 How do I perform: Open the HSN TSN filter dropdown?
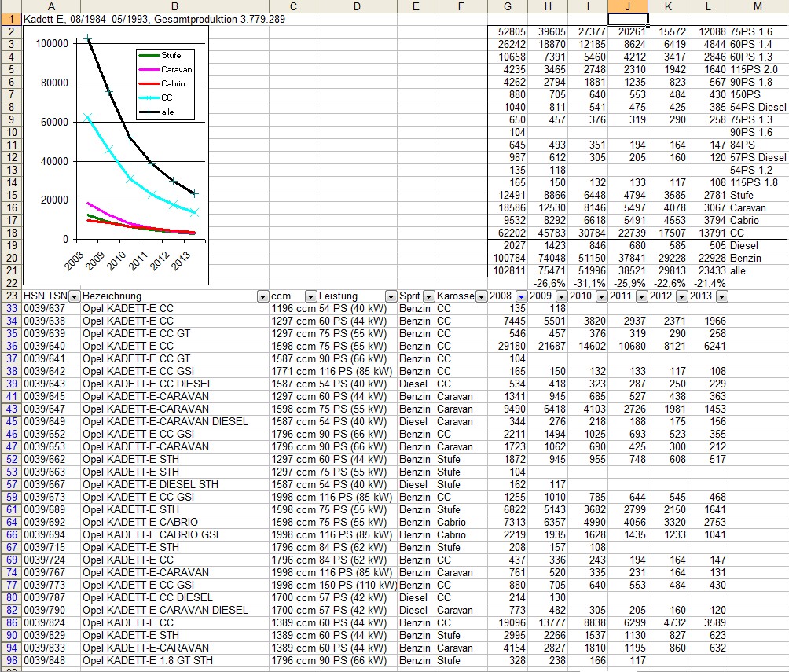(74, 296)
